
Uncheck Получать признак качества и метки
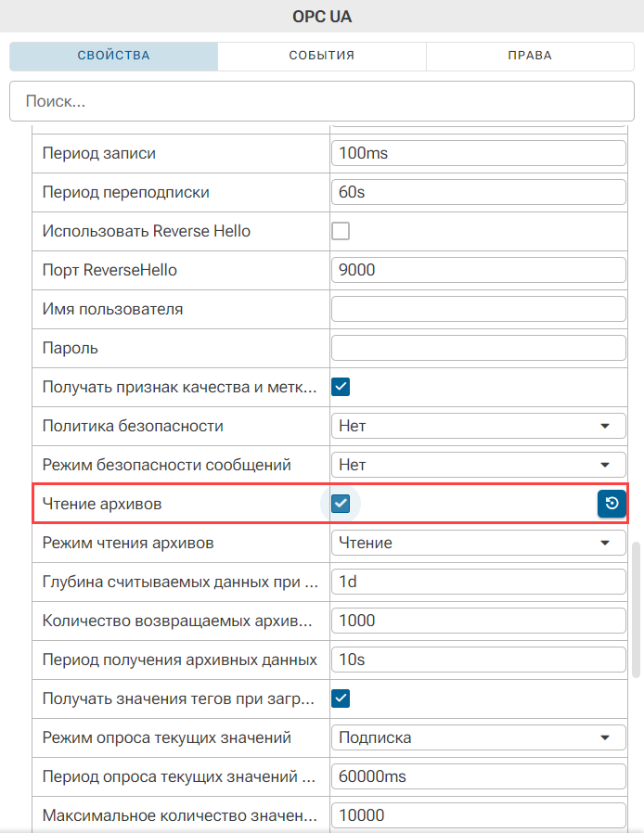tap(341, 387)
